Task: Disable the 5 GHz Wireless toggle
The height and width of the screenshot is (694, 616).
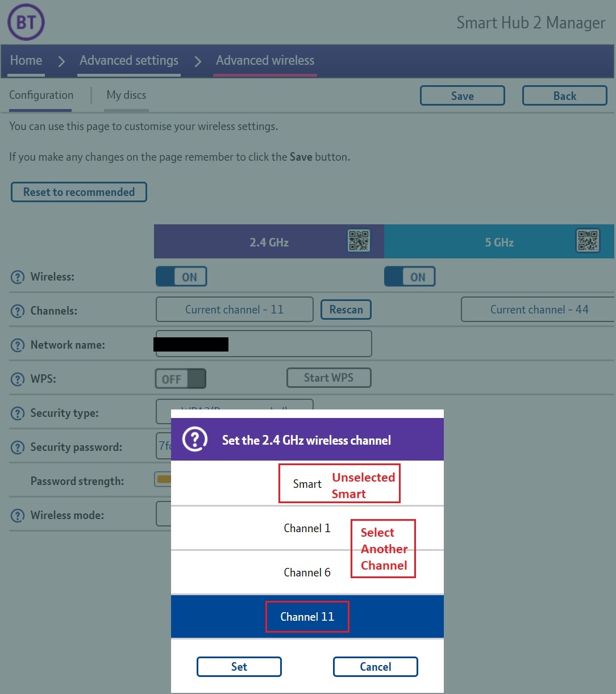Action: click(x=410, y=277)
